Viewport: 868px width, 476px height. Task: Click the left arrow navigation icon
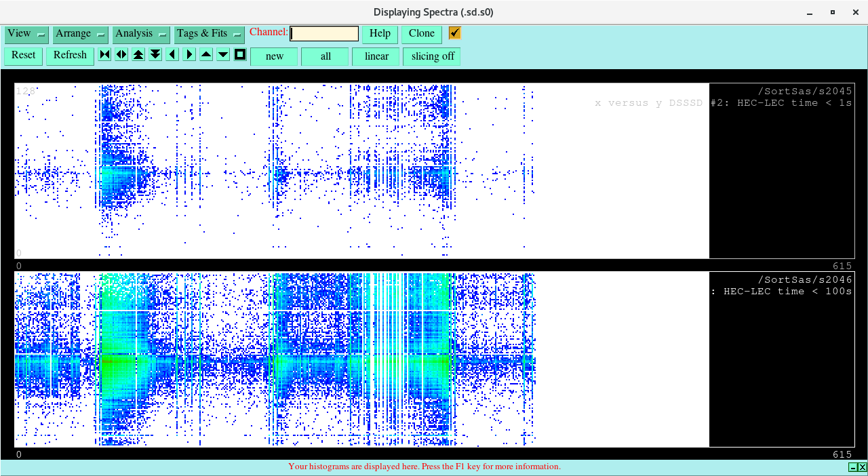pyautogui.click(x=172, y=55)
